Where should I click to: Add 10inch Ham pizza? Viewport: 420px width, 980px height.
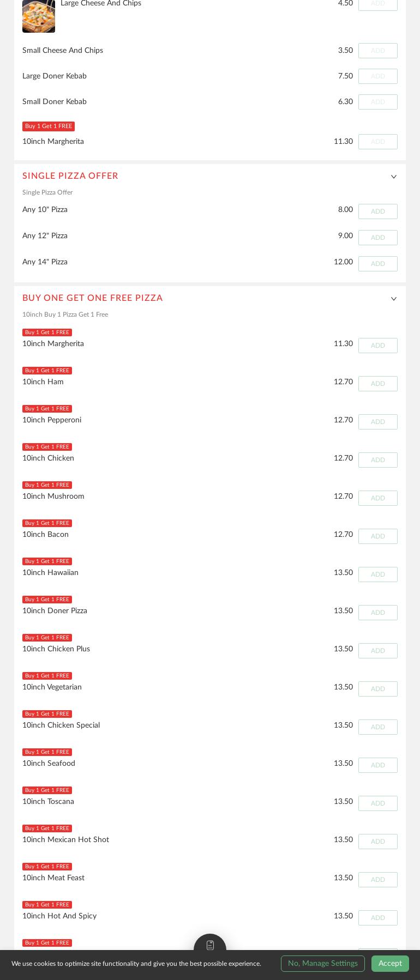pyautogui.click(x=377, y=384)
